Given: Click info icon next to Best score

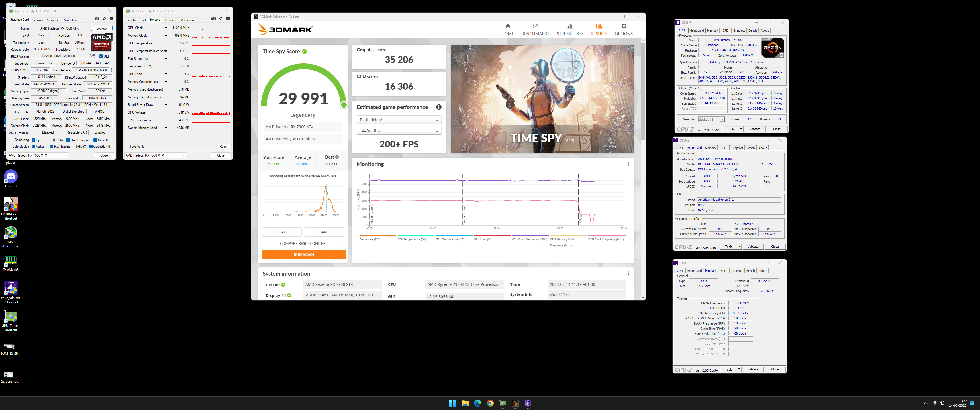Looking at the screenshot, I should coord(337,157).
